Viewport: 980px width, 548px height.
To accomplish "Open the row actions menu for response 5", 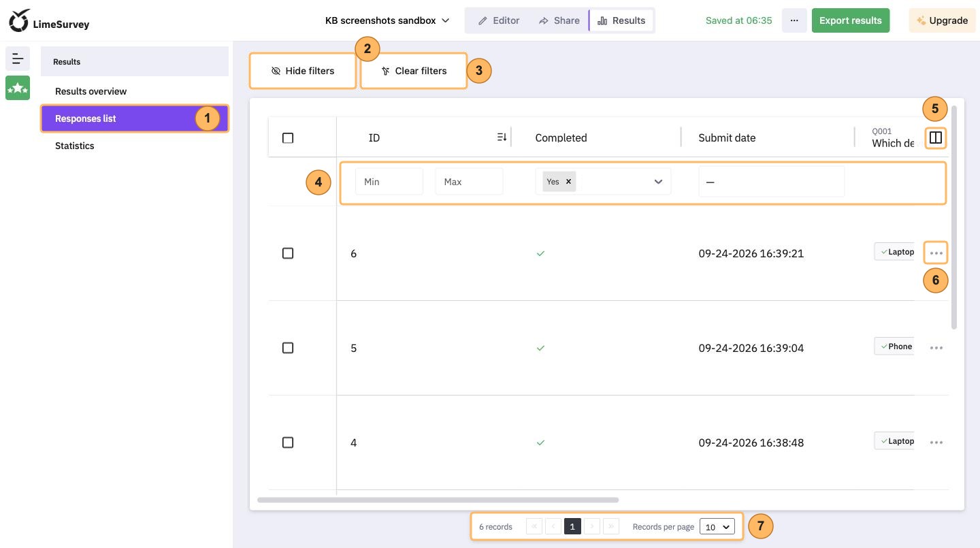I will [x=936, y=348].
